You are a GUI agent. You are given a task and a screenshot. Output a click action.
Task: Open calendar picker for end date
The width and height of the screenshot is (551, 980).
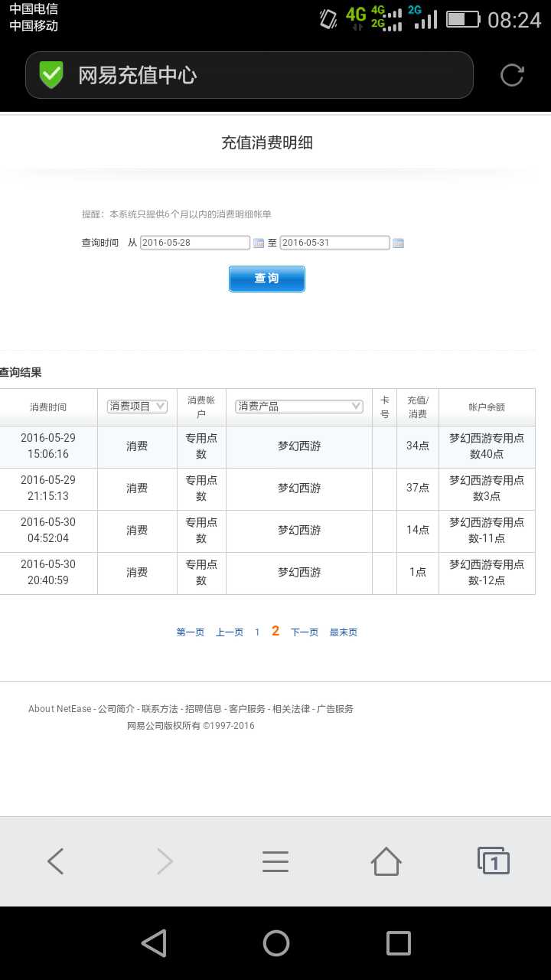(x=398, y=243)
